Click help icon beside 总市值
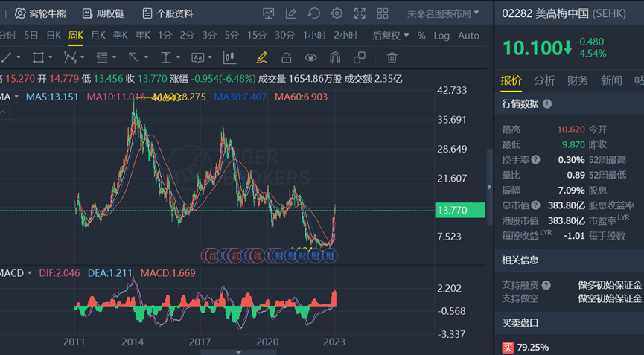644x355 pixels. [535, 205]
